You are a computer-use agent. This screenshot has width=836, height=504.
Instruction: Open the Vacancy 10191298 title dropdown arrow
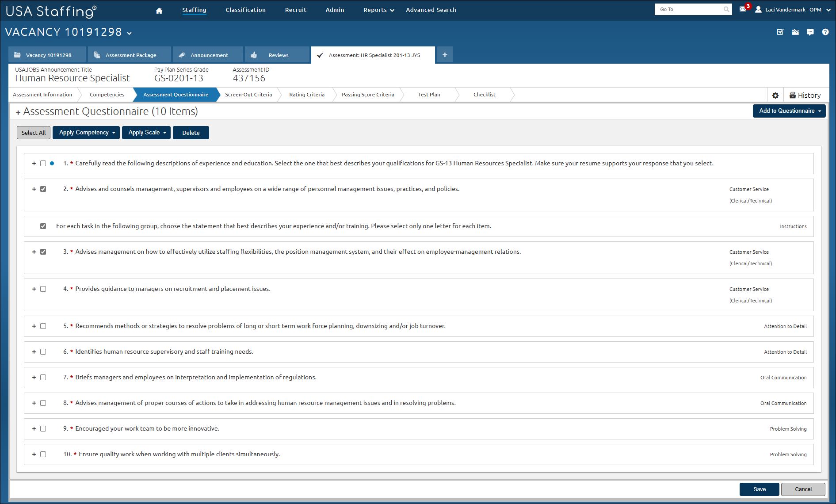[129, 33]
